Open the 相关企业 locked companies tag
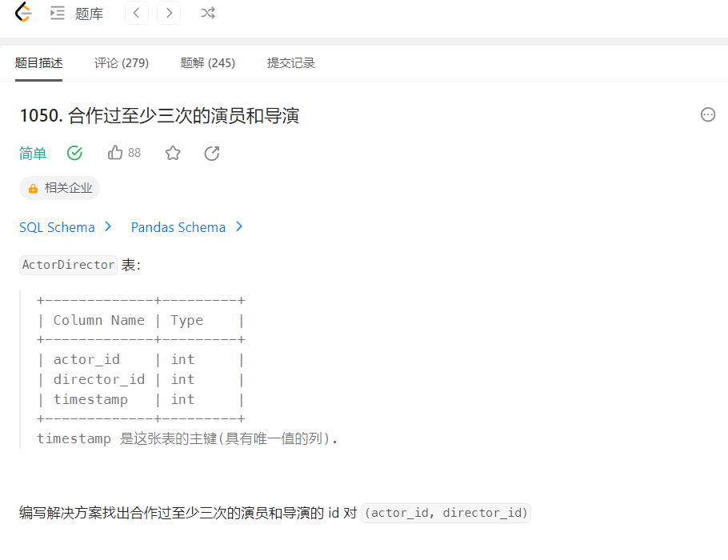 pyautogui.click(x=59, y=188)
